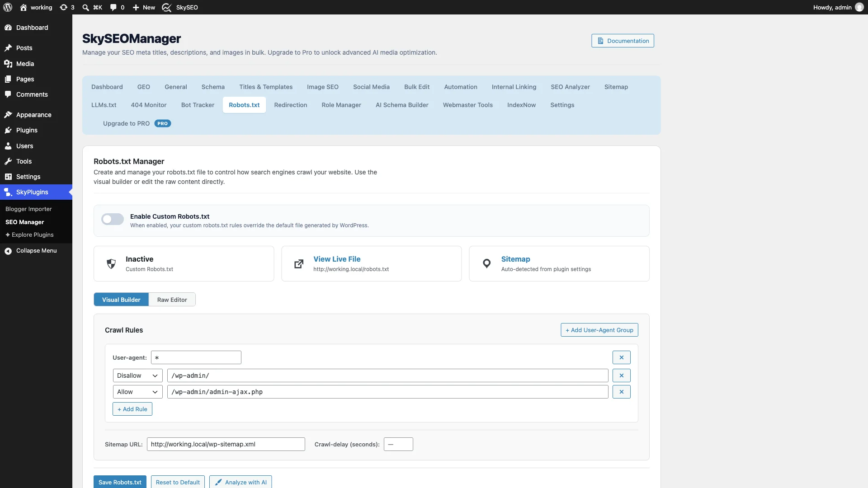Open the search ⌘K icon
The height and width of the screenshot is (488, 868).
(x=92, y=7)
